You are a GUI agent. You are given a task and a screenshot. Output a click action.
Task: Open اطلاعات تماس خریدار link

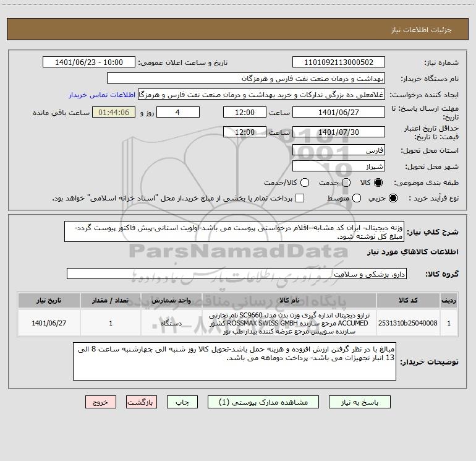click(102, 95)
